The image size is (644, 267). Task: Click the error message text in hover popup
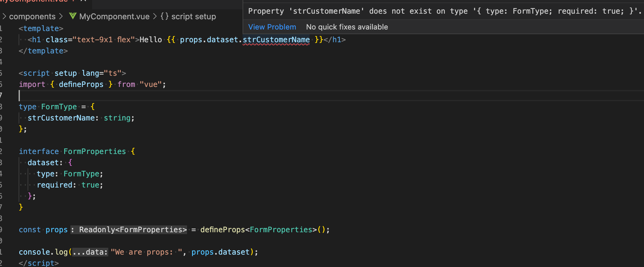click(445, 11)
